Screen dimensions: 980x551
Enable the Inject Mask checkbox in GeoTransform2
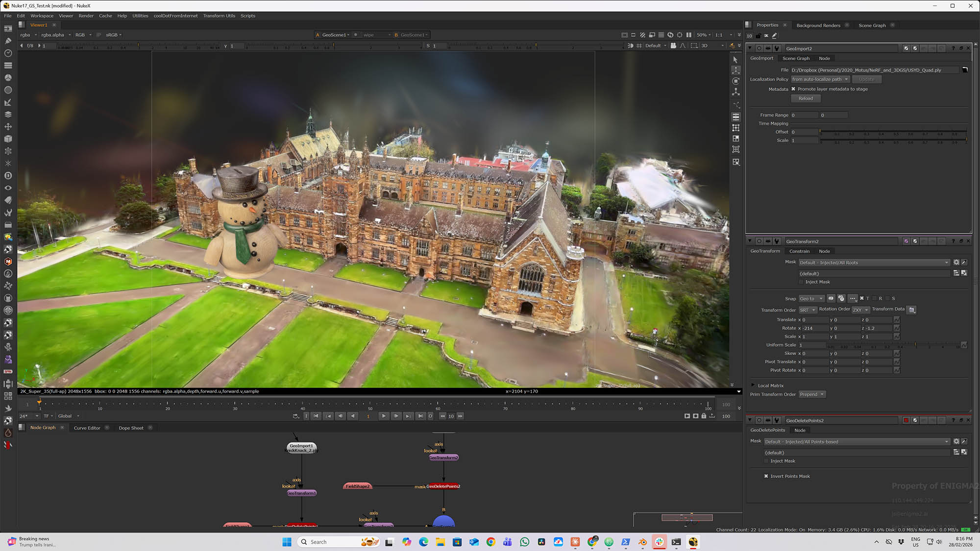click(x=801, y=282)
